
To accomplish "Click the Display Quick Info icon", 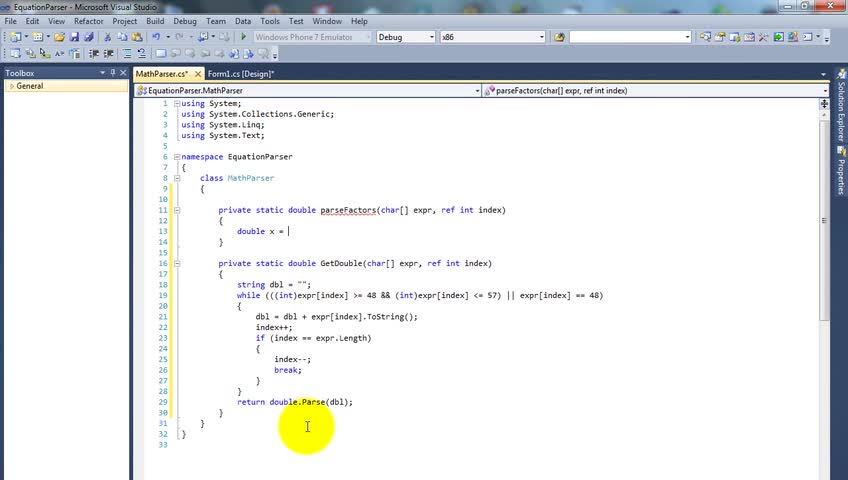I will (x=45, y=54).
